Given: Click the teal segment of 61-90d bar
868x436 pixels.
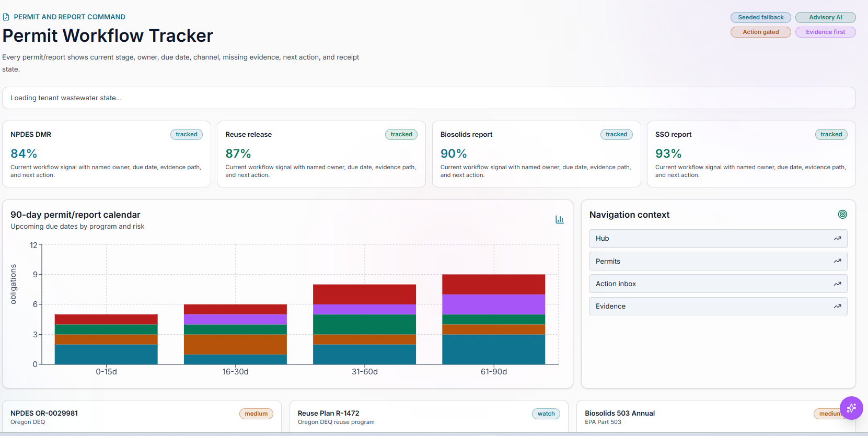Looking at the screenshot, I should pyautogui.click(x=494, y=349).
